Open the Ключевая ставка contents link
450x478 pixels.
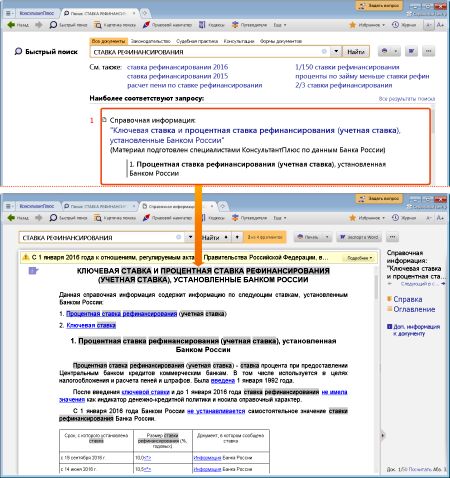pyautogui.click(x=91, y=325)
